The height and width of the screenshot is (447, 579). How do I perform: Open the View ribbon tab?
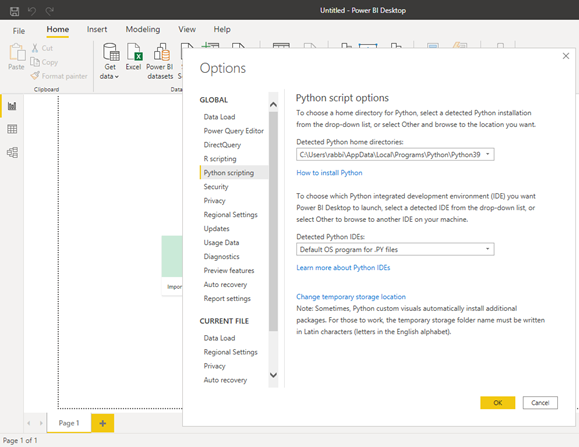187,30
